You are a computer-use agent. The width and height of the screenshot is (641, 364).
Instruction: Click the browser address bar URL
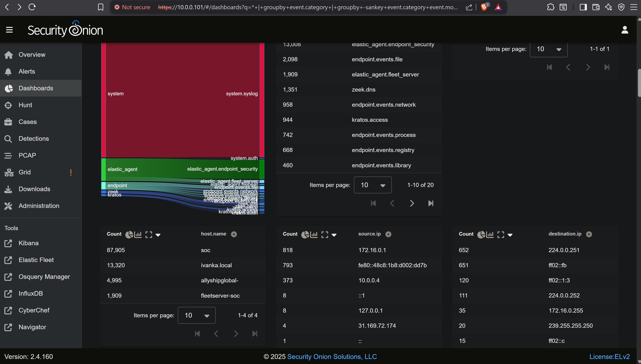click(308, 7)
